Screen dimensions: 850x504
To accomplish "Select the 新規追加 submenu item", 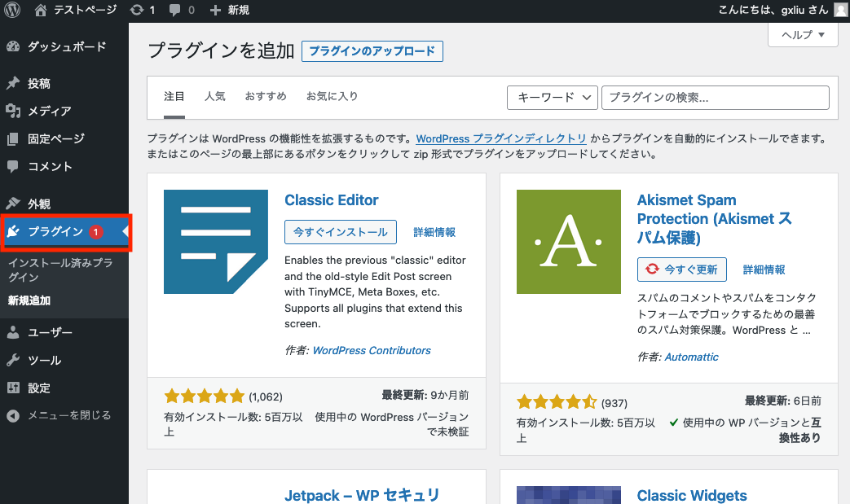I will 29,300.
